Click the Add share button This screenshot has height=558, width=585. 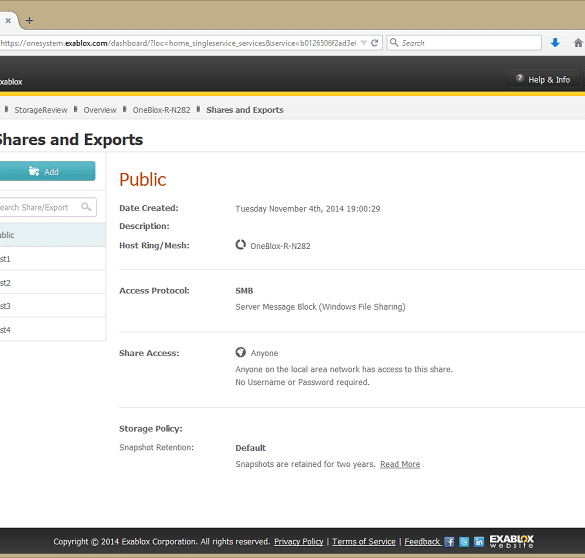47,171
